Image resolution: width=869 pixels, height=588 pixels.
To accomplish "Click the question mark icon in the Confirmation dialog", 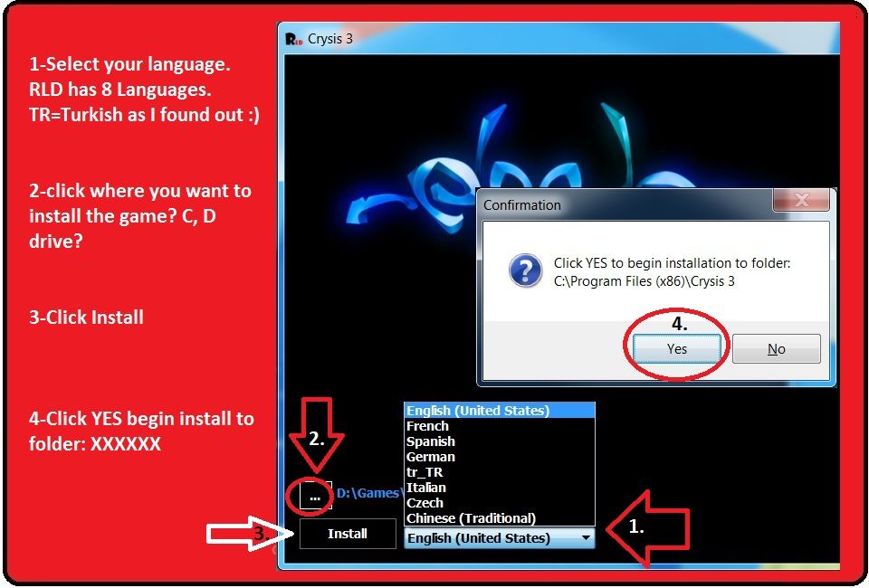I will [525, 270].
